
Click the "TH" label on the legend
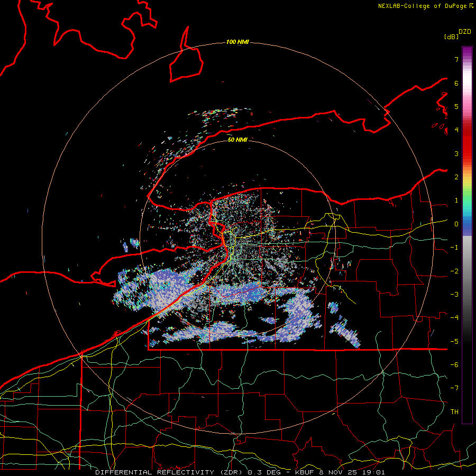[x=454, y=411]
